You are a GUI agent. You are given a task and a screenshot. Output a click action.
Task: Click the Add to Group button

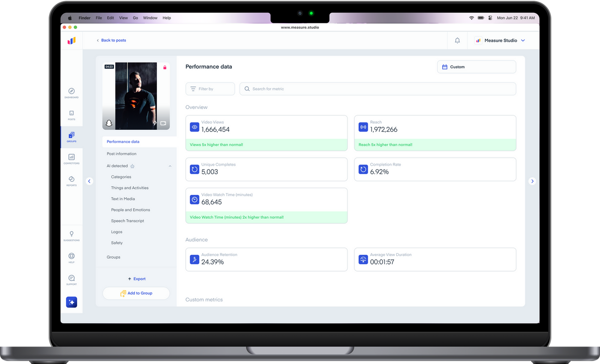tap(136, 293)
